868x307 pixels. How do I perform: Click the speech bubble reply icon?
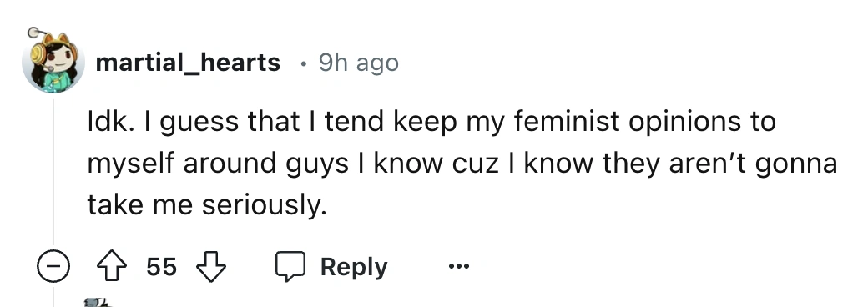(290, 267)
